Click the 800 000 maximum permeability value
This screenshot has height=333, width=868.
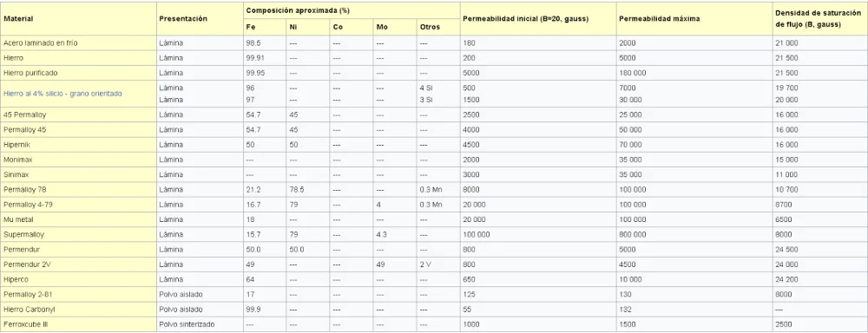click(x=632, y=234)
